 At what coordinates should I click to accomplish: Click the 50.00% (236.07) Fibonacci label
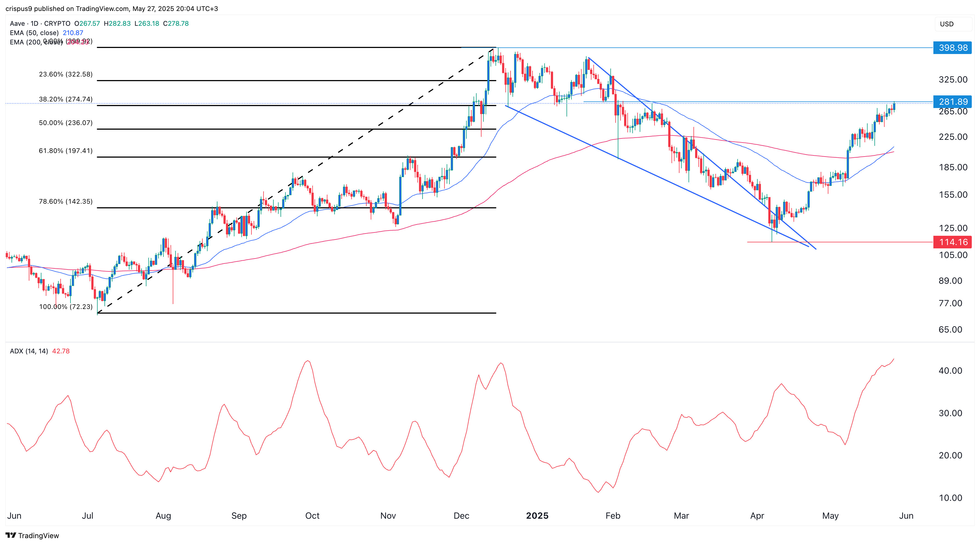click(x=66, y=123)
